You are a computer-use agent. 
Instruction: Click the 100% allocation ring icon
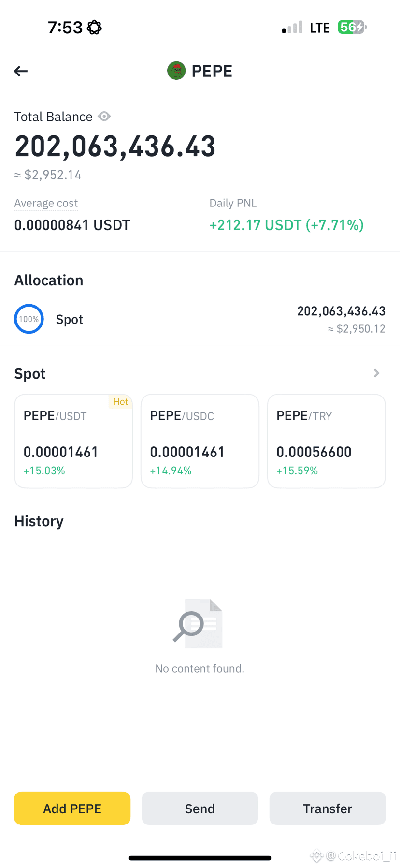tap(29, 319)
